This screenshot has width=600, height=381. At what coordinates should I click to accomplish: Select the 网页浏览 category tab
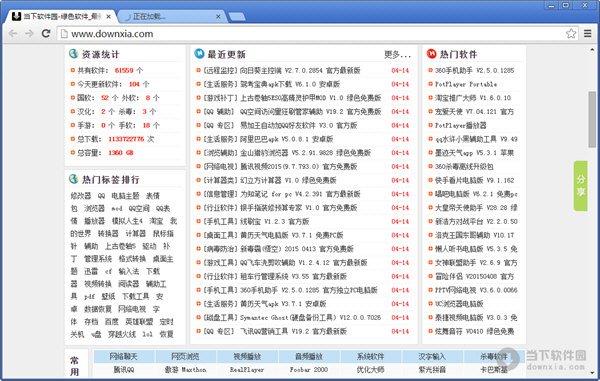(x=185, y=357)
